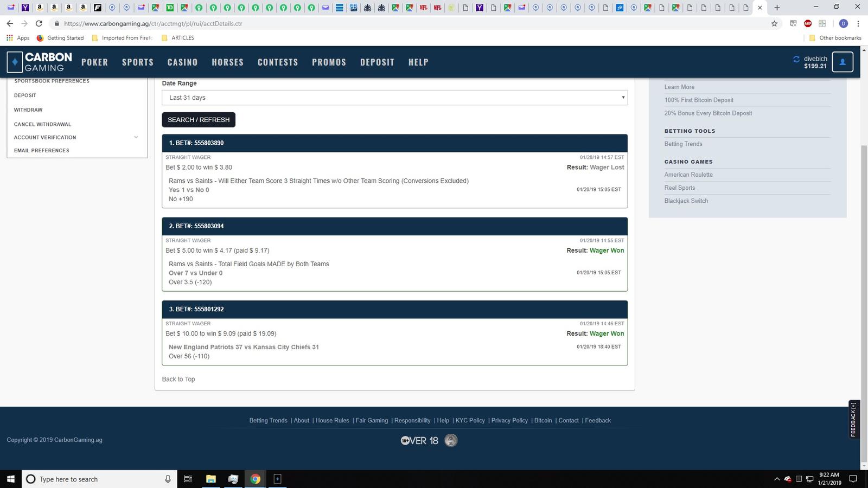
Task: Open the sidebar Deposit link
Action: coord(25,95)
